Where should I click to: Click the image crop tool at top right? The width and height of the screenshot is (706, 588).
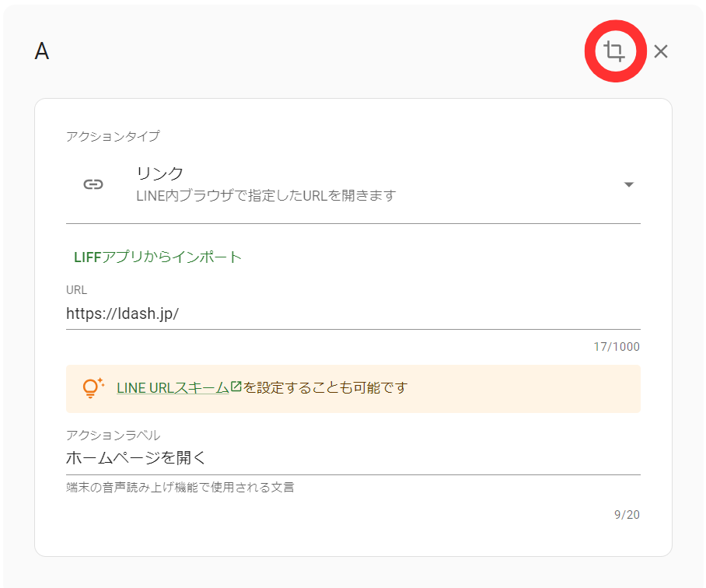615,51
